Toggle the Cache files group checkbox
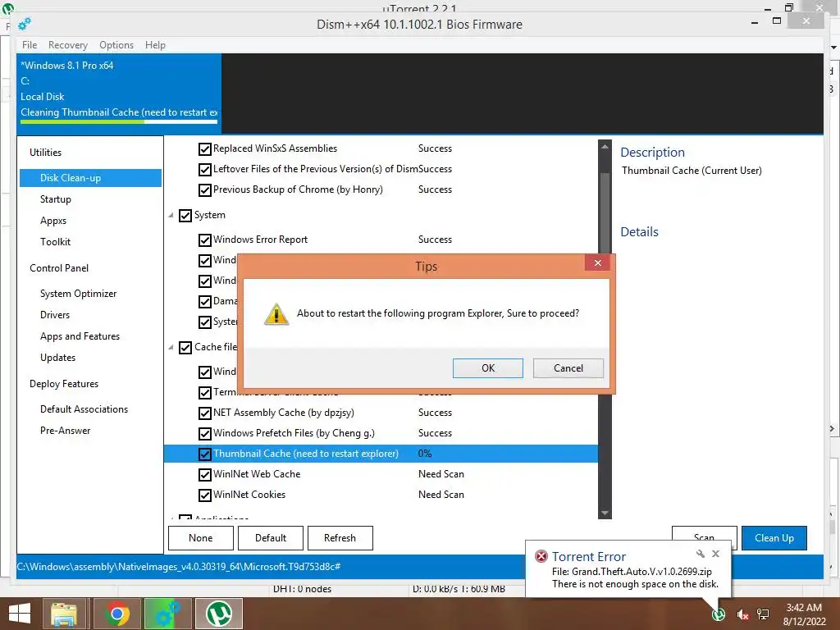This screenshot has height=630, width=840. (x=185, y=348)
